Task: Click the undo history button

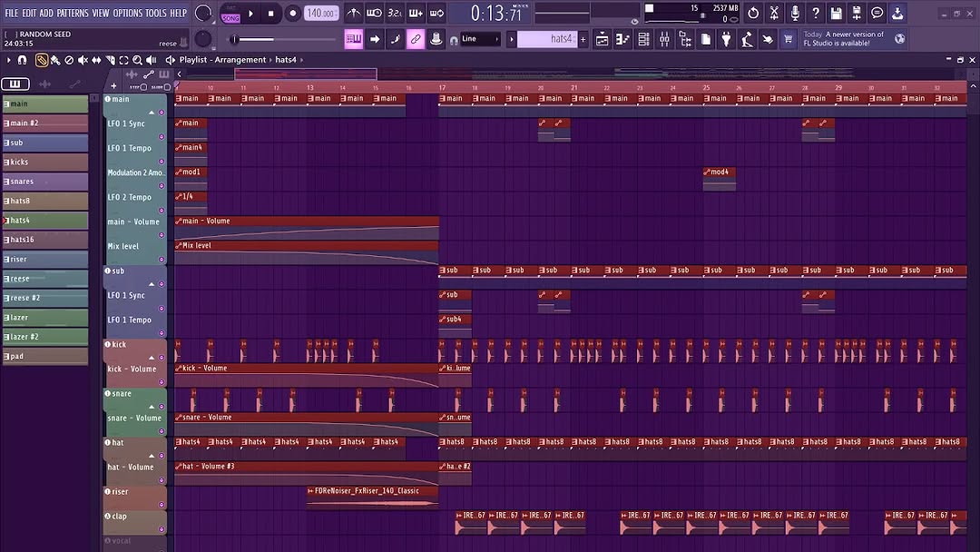Action: tap(753, 13)
